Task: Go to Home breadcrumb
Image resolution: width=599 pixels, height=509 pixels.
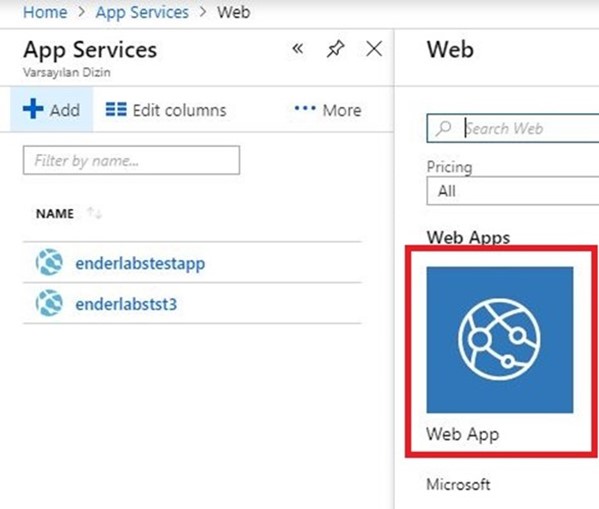Action: coord(45,12)
